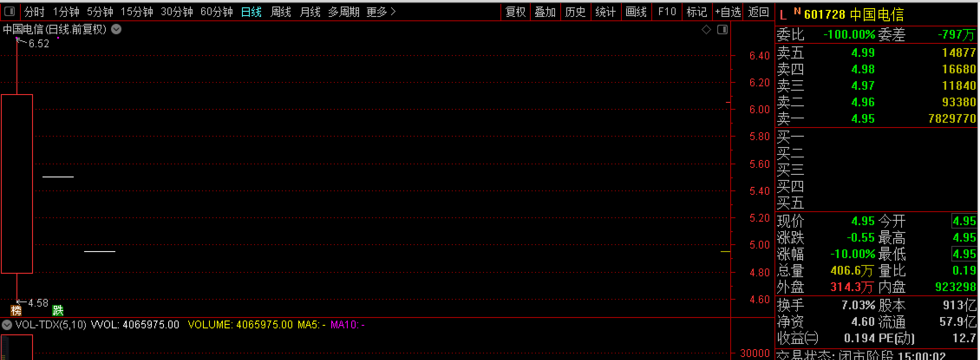This screenshot has width=980, height=360.
Task: Select the 60分钟 period tab
Action: point(217,12)
